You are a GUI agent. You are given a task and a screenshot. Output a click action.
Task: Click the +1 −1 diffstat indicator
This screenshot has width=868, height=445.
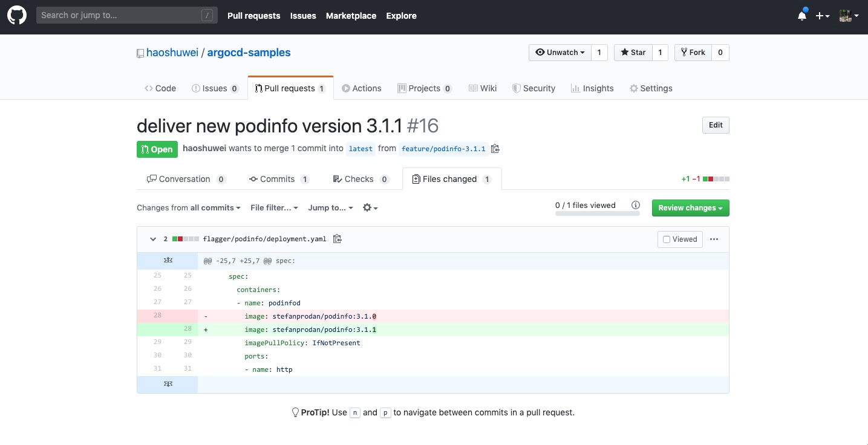(705, 179)
